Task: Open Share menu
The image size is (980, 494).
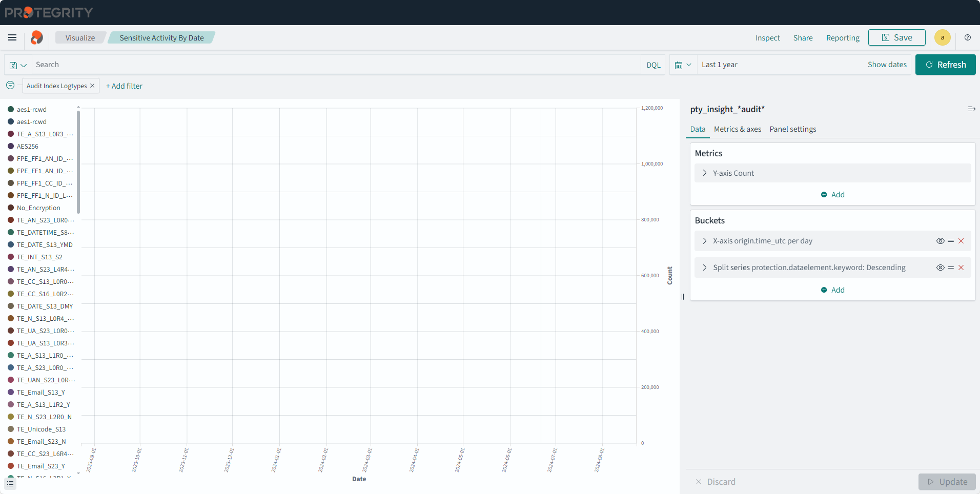Action: pyautogui.click(x=803, y=38)
